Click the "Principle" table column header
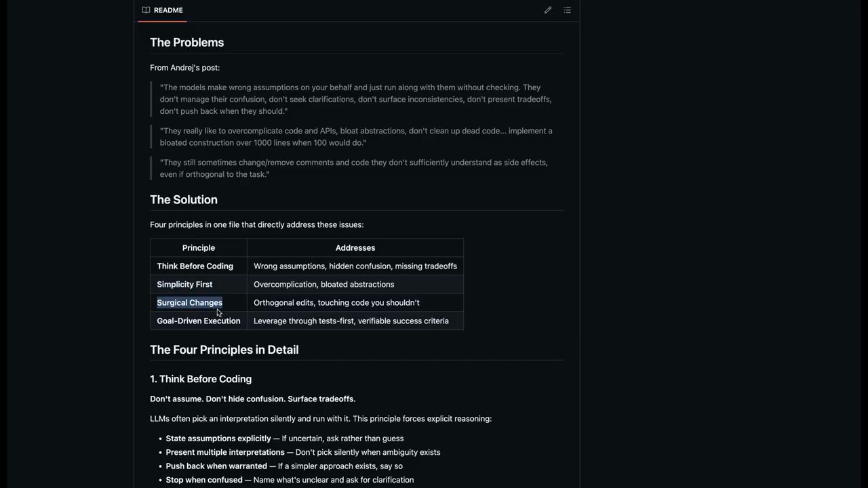The width and height of the screenshot is (868, 488). 199,248
